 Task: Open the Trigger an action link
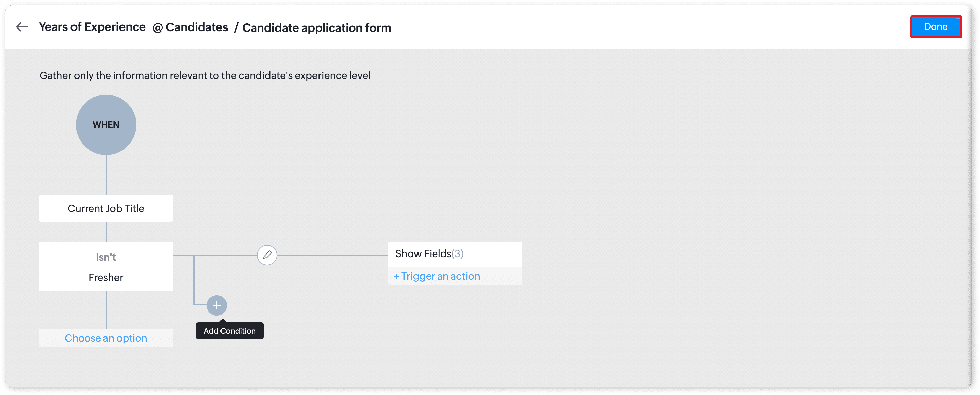(x=440, y=276)
